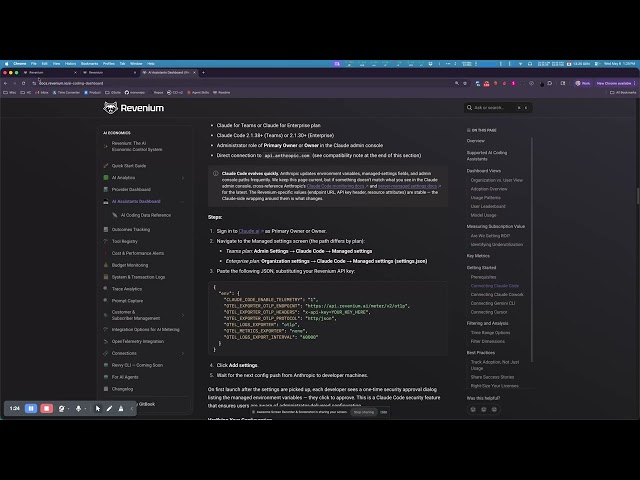The height and width of the screenshot is (480, 640).
Task: Jump to Prerequisites section
Action: (483, 277)
